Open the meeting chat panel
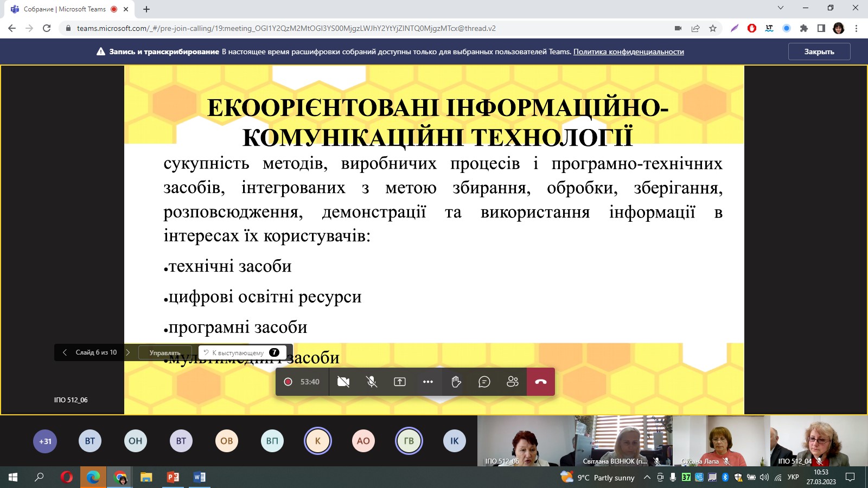 click(x=484, y=382)
